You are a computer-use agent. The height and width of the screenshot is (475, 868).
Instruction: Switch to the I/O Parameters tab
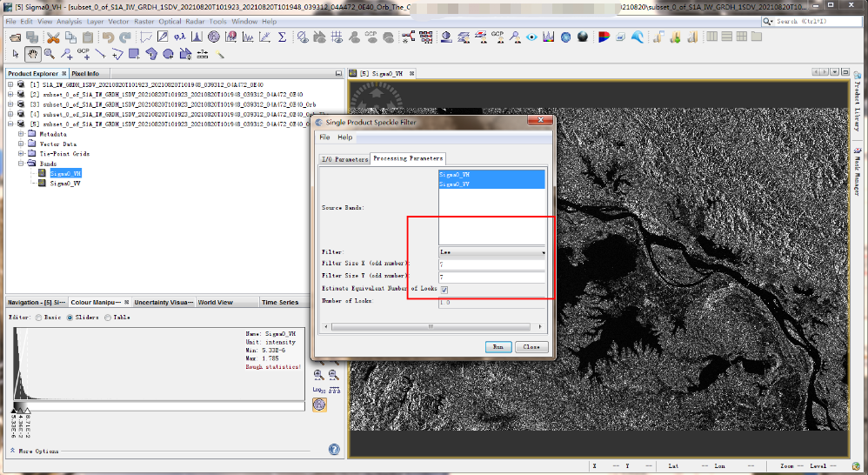(345, 159)
